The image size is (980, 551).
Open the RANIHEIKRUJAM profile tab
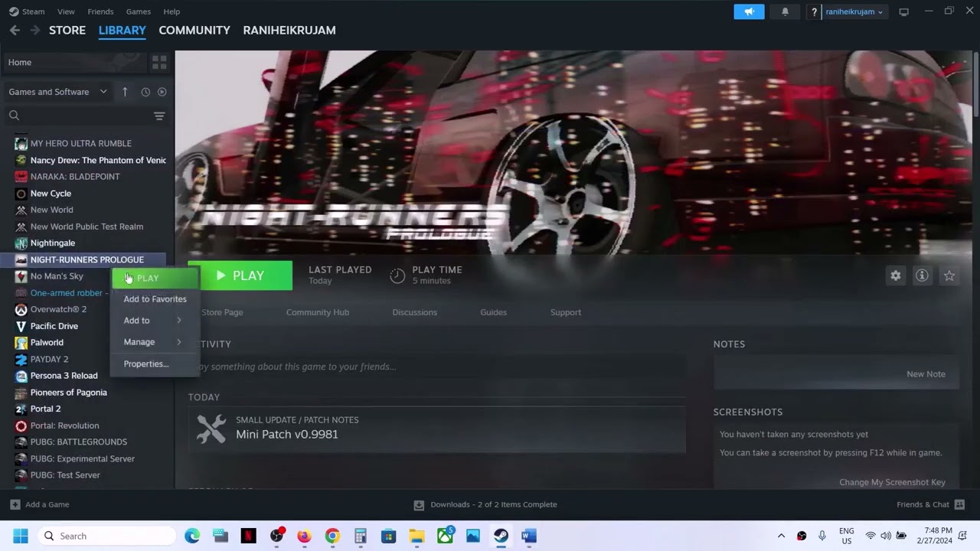pyautogui.click(x=289, y=30)
